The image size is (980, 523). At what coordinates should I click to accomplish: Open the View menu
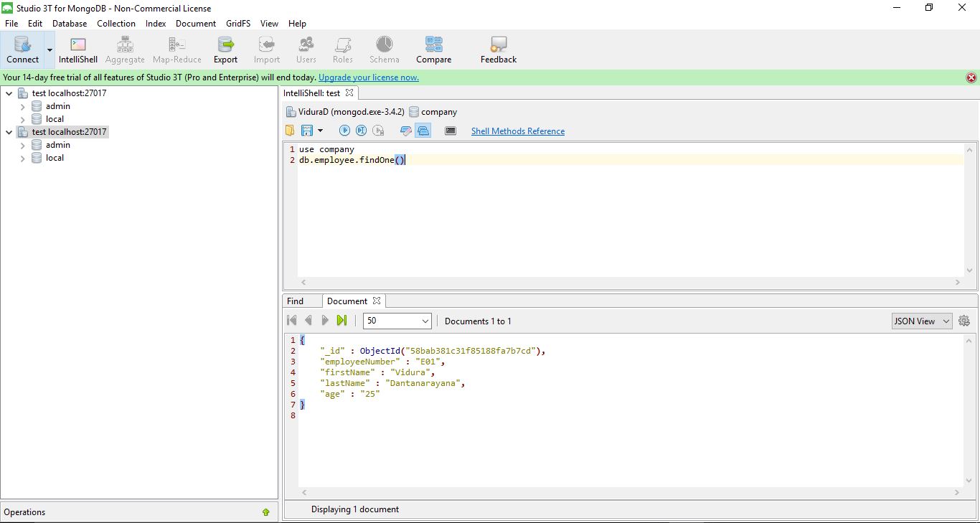(x=270, y=24)
